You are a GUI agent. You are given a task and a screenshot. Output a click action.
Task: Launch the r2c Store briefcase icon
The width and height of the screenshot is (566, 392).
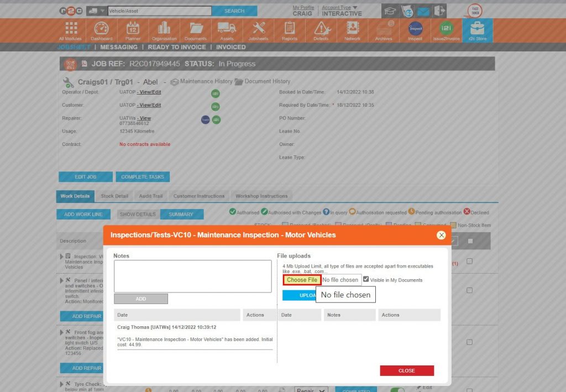pos(478,29)
